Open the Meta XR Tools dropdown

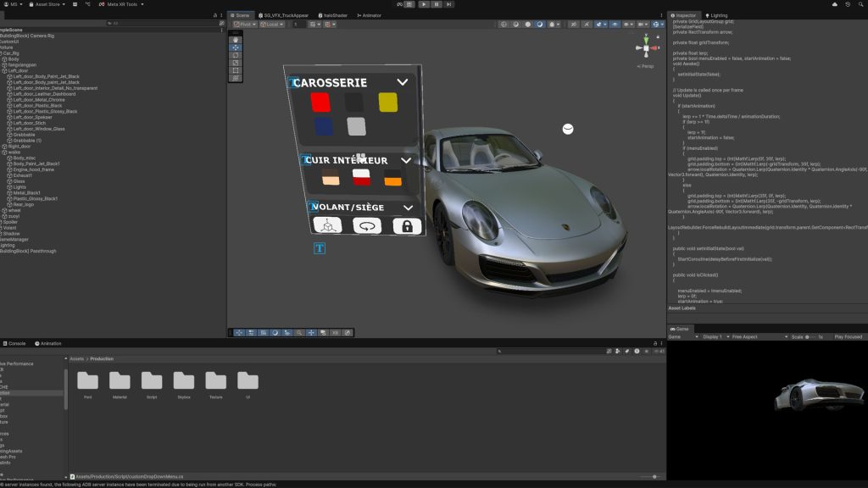tap(122, 4)
